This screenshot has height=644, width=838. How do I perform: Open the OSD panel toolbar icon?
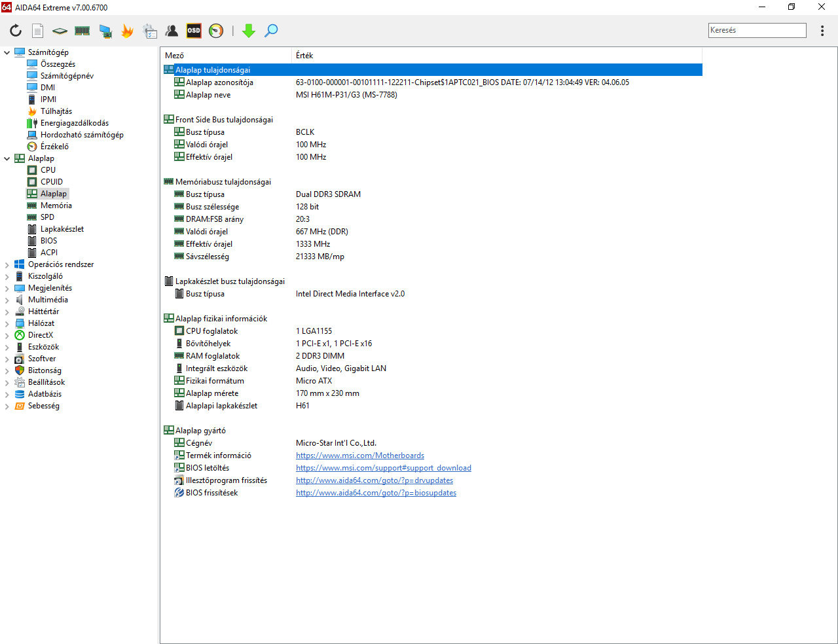click(194, 30)
